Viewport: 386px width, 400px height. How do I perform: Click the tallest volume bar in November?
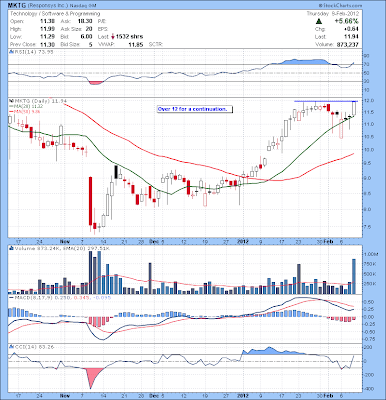point(90,273)
